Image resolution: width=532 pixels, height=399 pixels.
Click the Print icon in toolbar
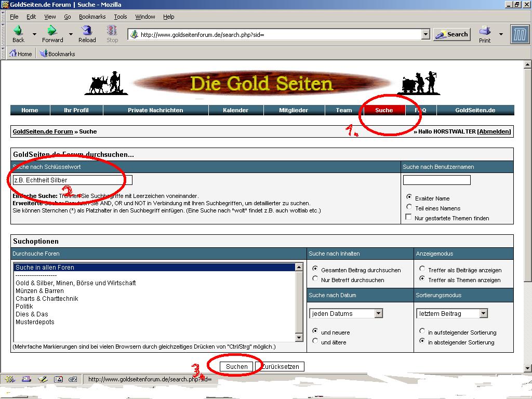coord(485,31)
